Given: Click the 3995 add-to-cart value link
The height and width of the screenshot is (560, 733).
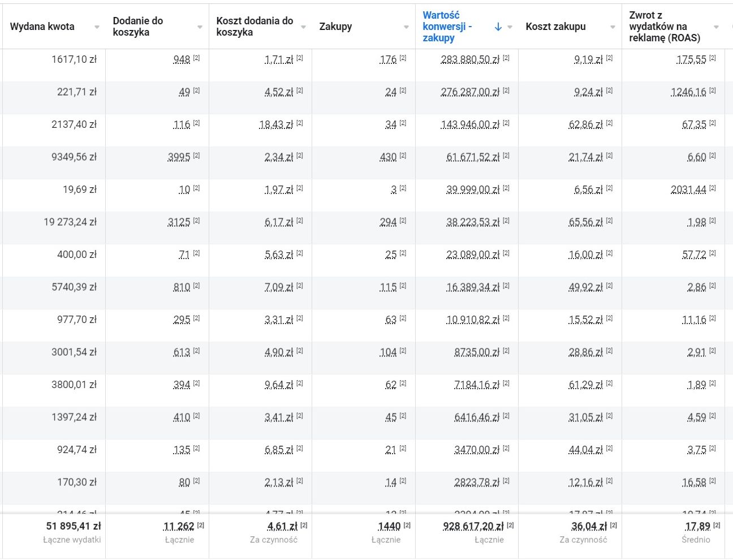Looking at the screenshot, I should tap(179, 157).
